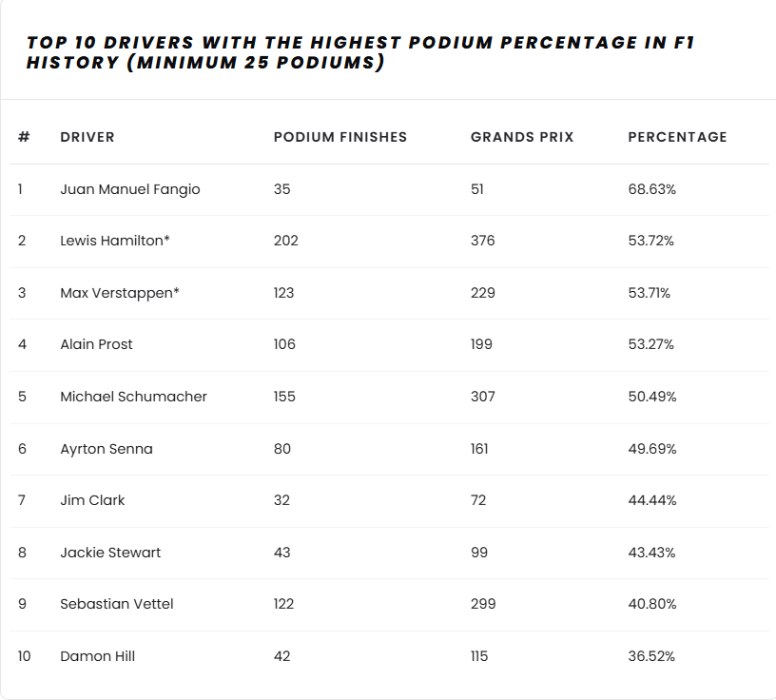Click Ayrton Senna in the driver column

point(107,449)
